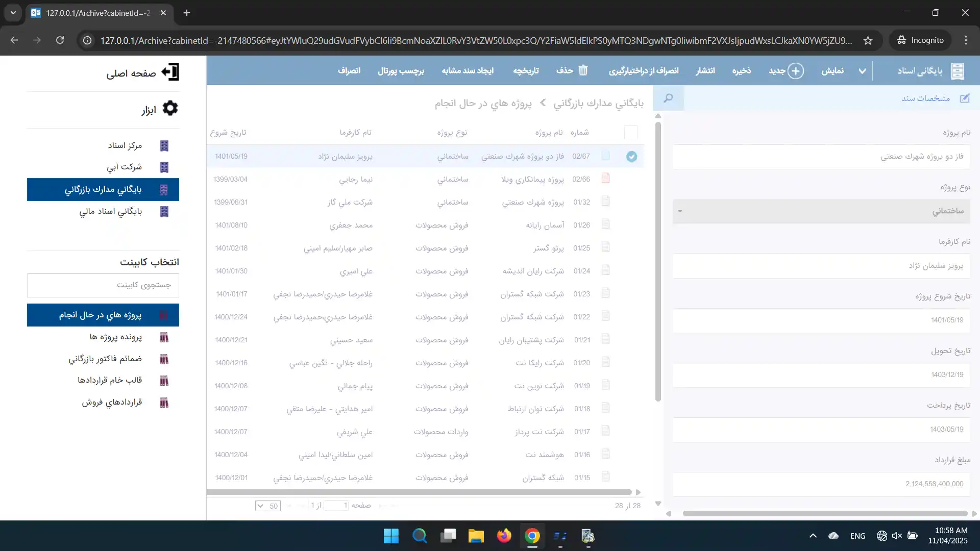This screenshot has height=551, width=980.
Task: Open the Save (ذخیره) menu item
Action: click(741, 71)
